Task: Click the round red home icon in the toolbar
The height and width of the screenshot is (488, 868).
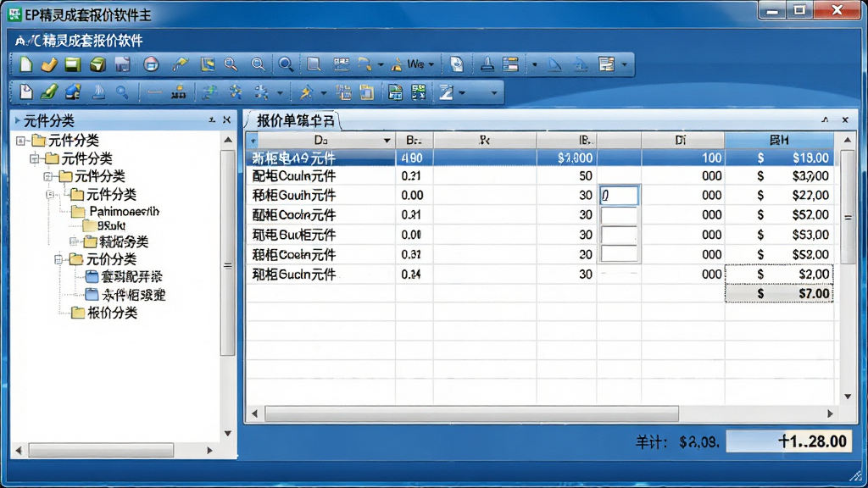Action: pyautogui.click(x=151, y=64)
